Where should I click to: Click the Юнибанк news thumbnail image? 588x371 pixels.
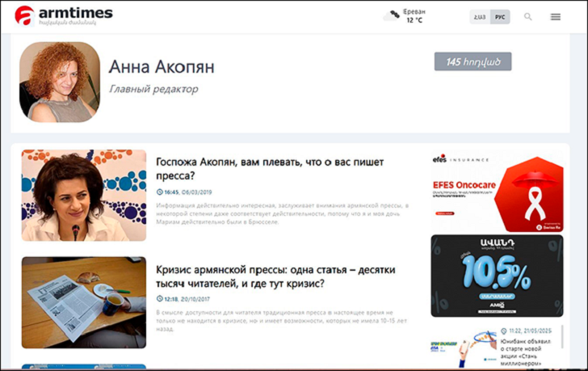pyautogui.click(x=460, y=348)
